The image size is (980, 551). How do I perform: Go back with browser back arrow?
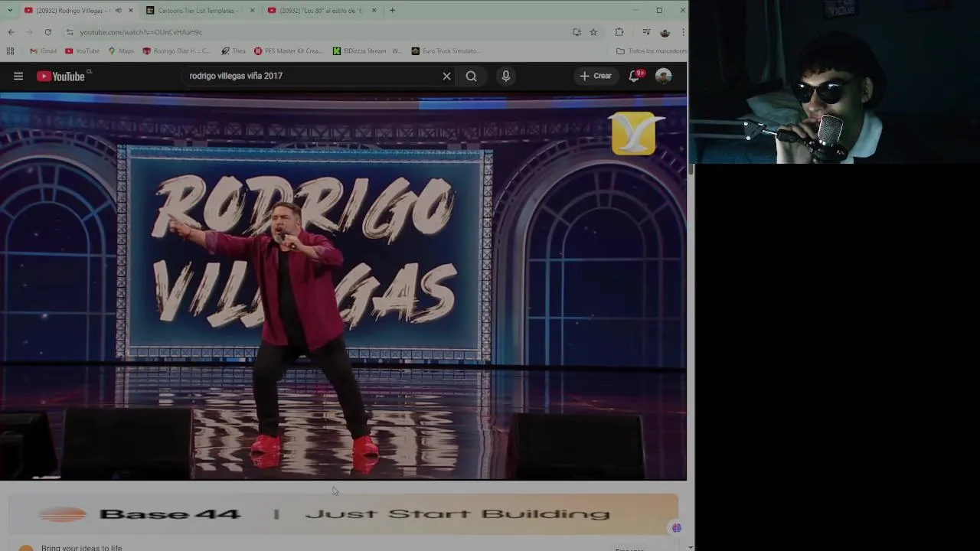[x=11, y=32]
